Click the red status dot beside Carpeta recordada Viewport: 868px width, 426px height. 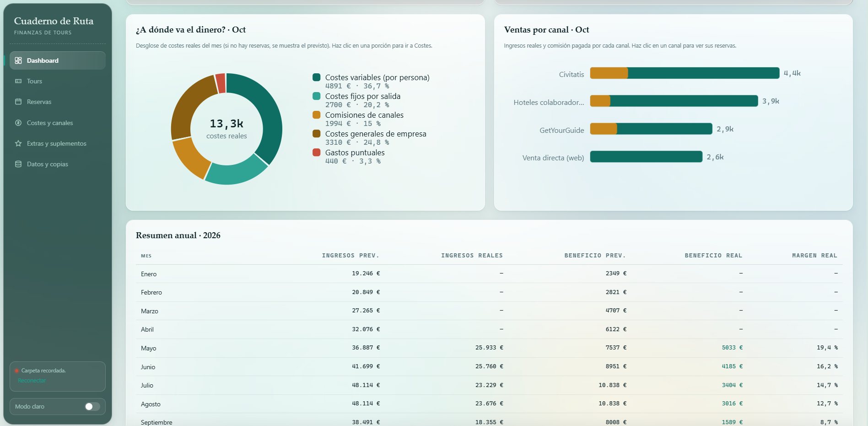16,371
